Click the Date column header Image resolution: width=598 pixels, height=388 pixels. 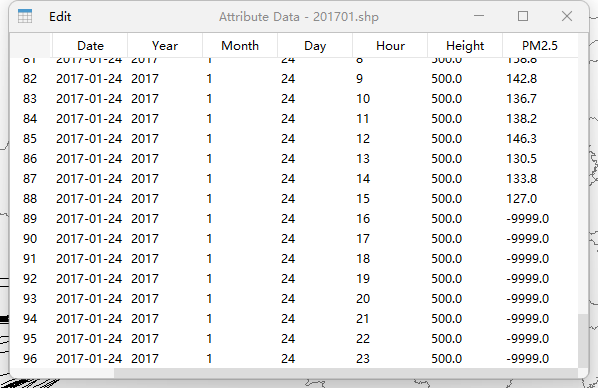[x=90, y=46]
